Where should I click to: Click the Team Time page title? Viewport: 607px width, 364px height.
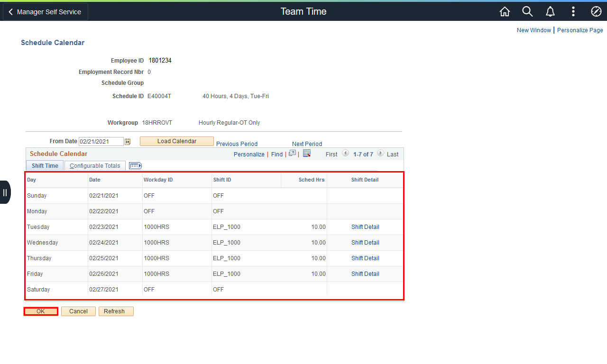point(303,11)
